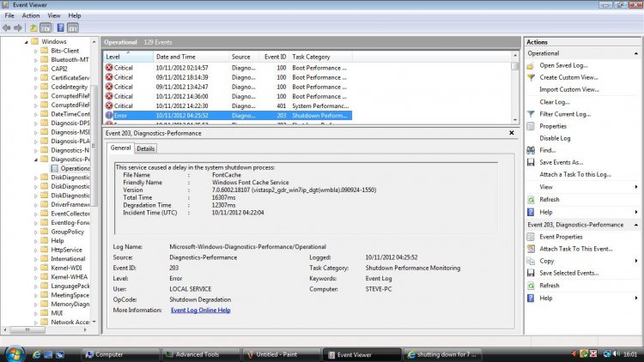
Task: Select the Bits-Client folder
Action: click(x=65, y=51)
